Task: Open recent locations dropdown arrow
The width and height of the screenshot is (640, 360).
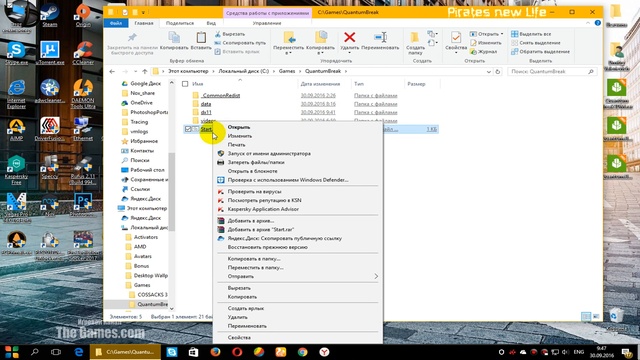Action: (136, 71)
